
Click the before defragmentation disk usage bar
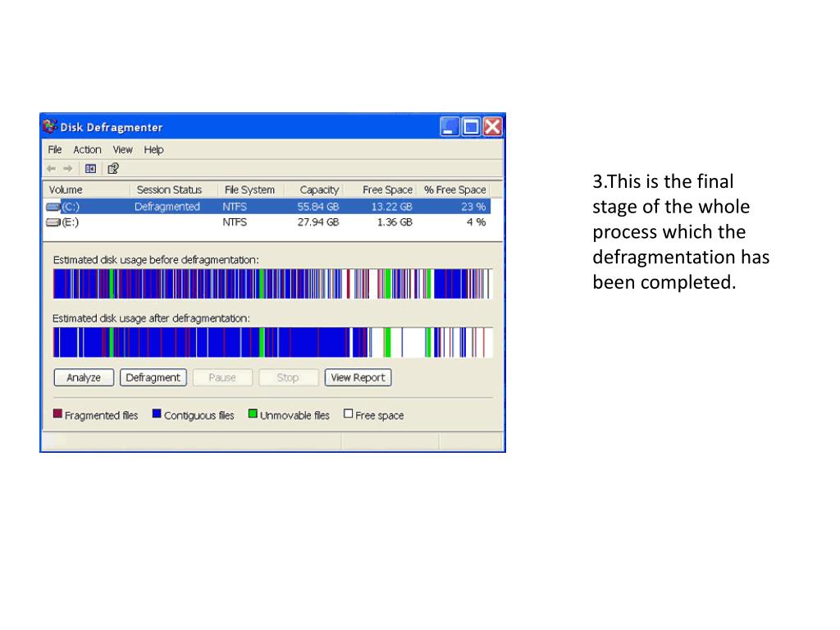pos(272,284)
